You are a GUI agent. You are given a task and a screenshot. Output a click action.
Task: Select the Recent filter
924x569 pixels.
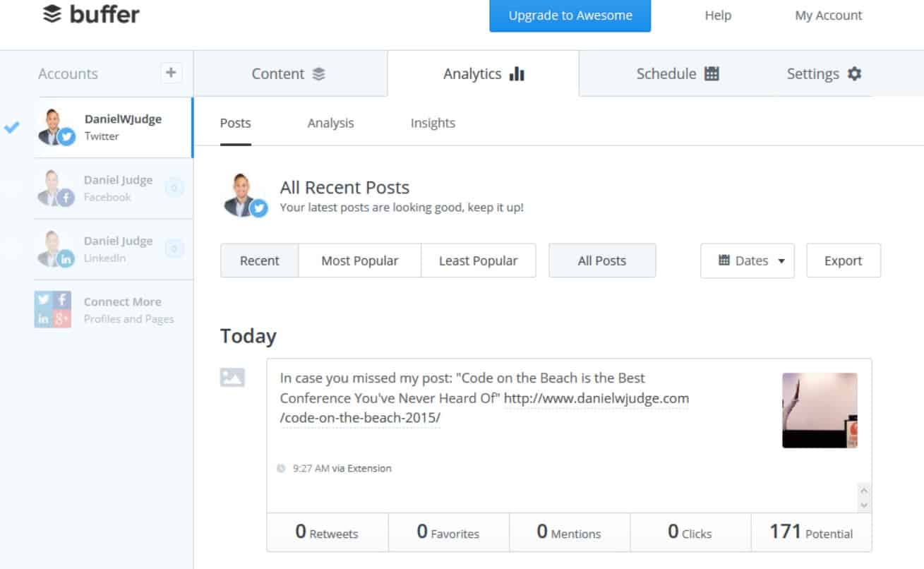[260, 260]
